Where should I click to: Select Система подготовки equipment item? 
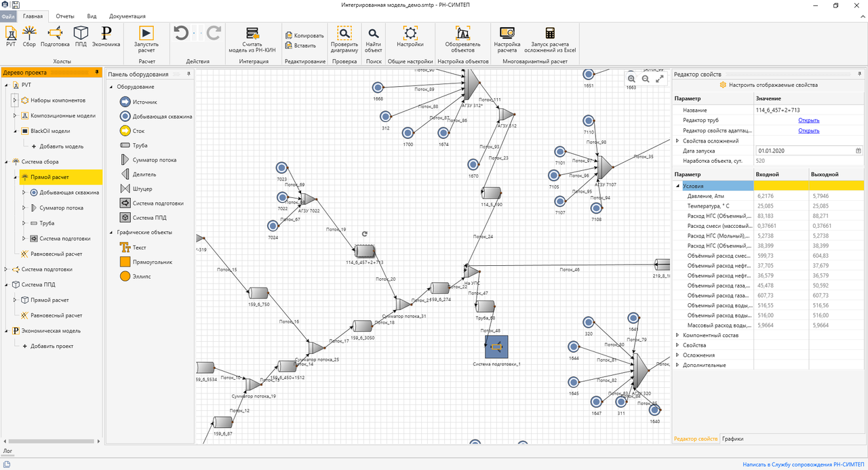(x=151, y=203)
